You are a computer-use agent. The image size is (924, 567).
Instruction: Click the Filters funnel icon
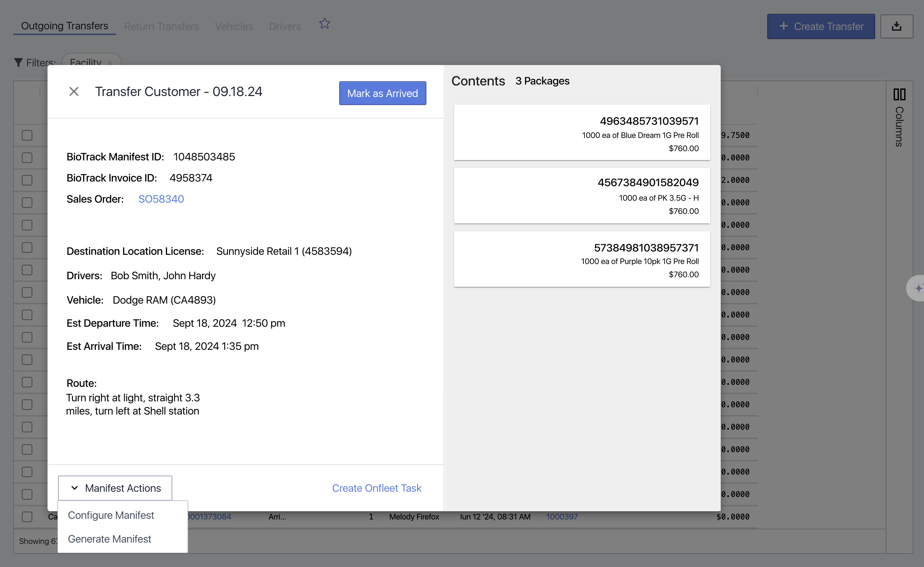click(x=18, y=62)
